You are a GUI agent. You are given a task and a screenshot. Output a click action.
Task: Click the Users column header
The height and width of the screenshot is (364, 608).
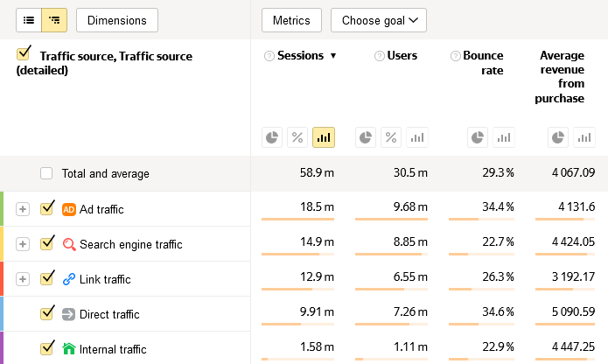pos(402,56)
